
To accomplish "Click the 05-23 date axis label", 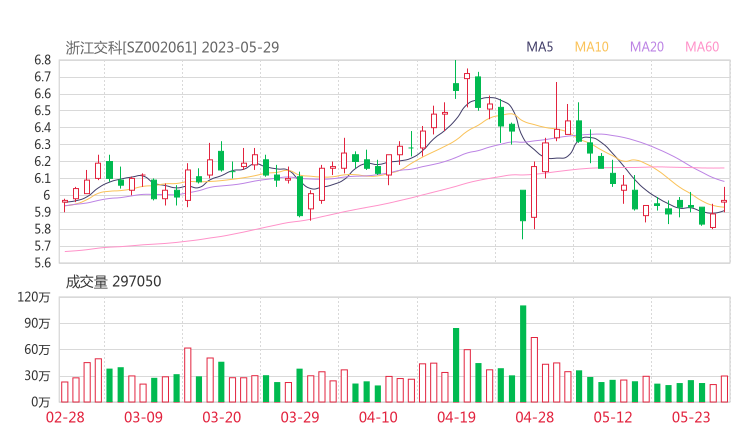I will point(691,417).
